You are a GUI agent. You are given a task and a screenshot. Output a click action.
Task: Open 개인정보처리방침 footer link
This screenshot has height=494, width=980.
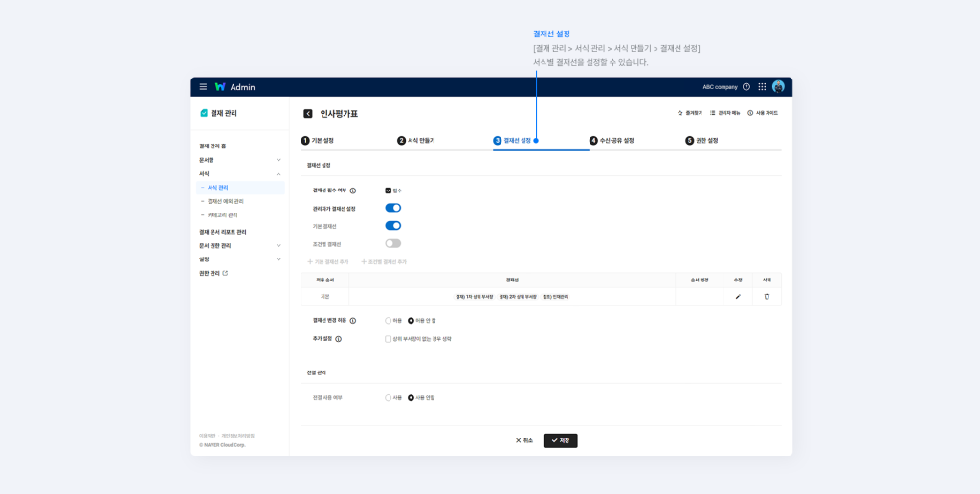click(238, 436)
